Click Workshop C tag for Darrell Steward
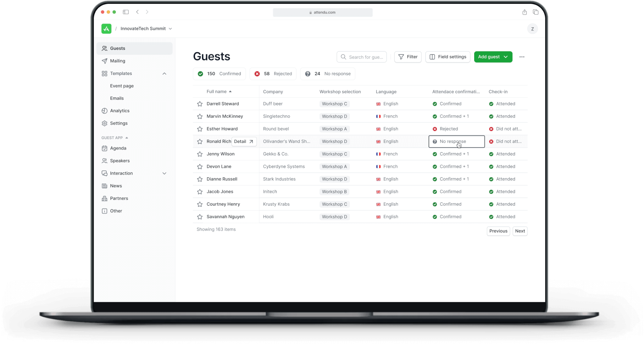Screen dimensions: 644x344 (335, 104)
